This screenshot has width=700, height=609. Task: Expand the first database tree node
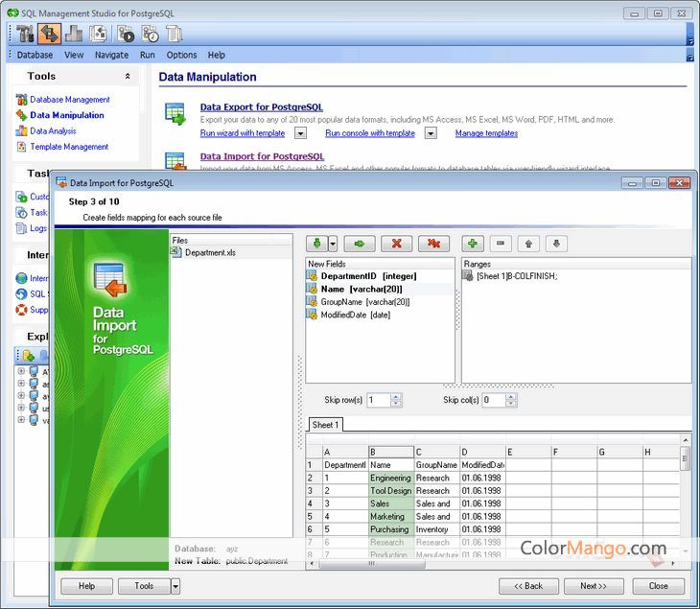point(21,370)
